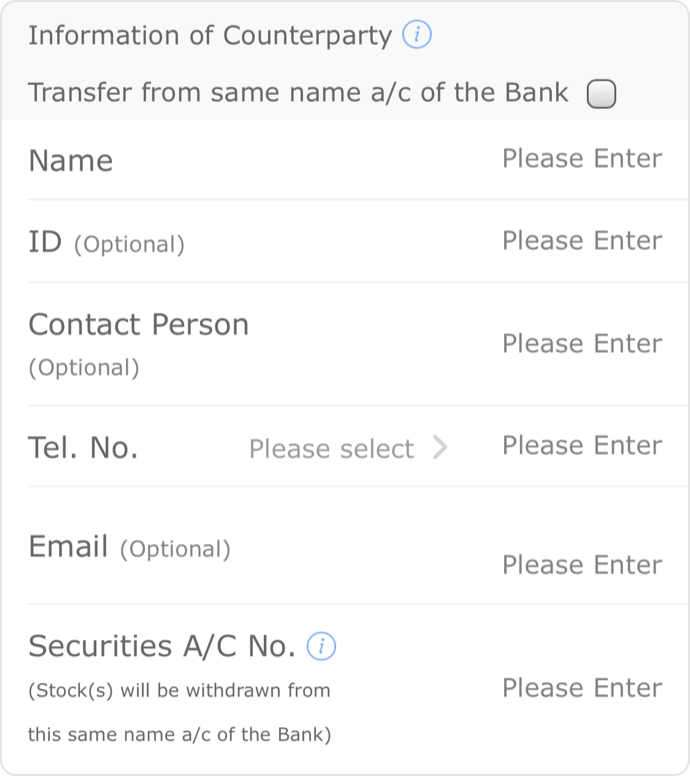Click the 'Transfer from same name a/c' label text

click(298, 93)
